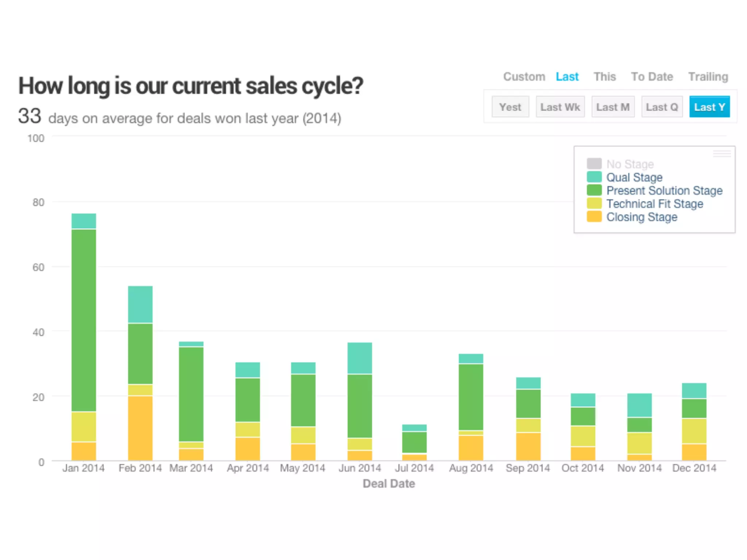The height and width of the screenshot is (560, 747).
Task: Activate the Last Y button
Action: (x=709, y=107)
